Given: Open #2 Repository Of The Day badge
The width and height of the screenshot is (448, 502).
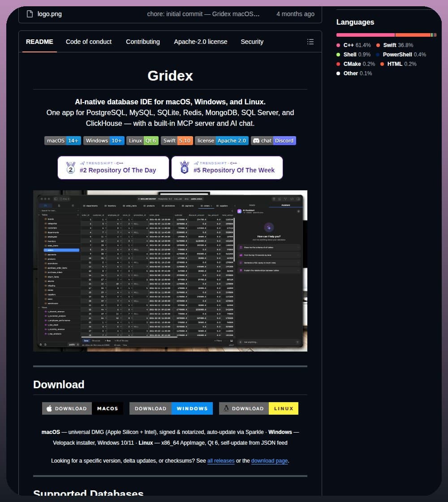Looking at the screenshot, I should click(113, 168).
